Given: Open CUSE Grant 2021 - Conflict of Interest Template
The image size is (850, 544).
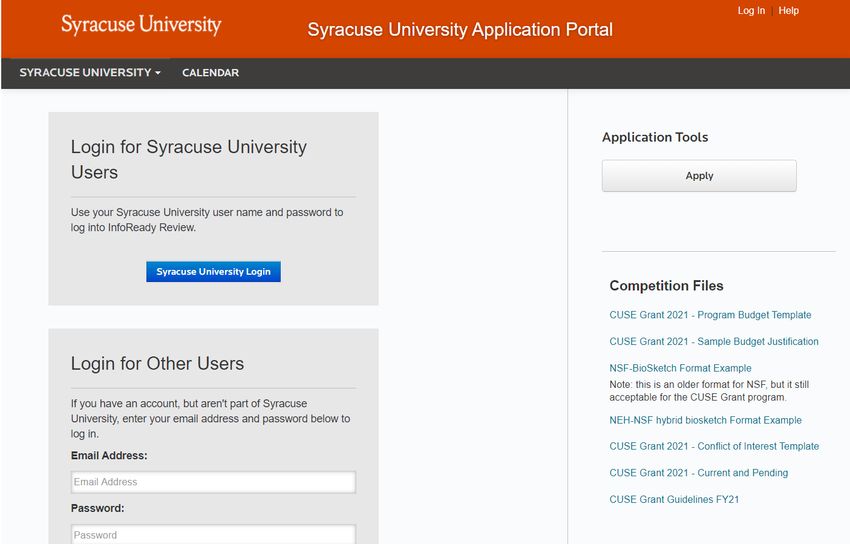Looking at the screenshot, I should click(x=714, y=446).
